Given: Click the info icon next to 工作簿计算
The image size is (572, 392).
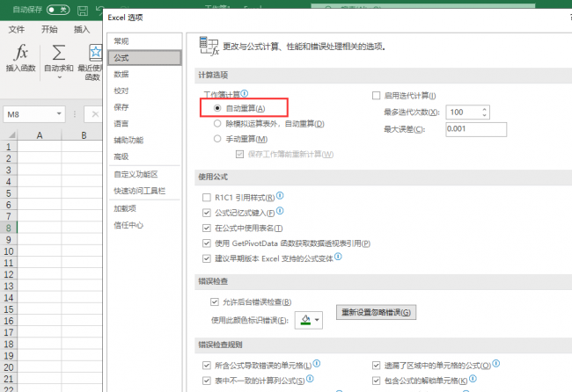Looking at the screenshot, I should click(245, 94).
